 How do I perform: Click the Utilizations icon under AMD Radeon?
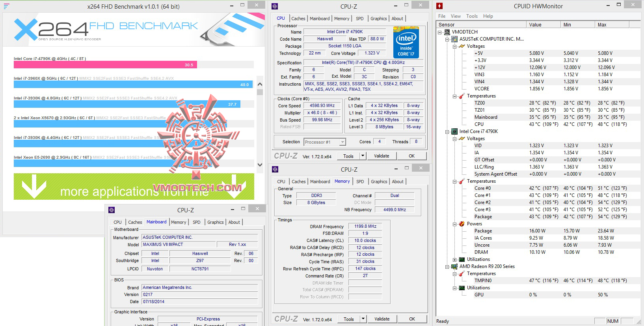[x=462, y=288]
